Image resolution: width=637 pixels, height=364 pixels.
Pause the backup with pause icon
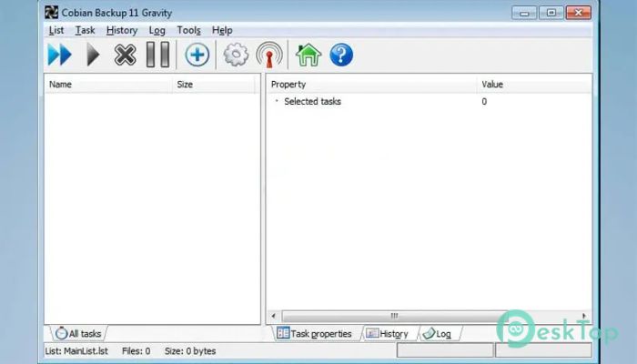157,55
